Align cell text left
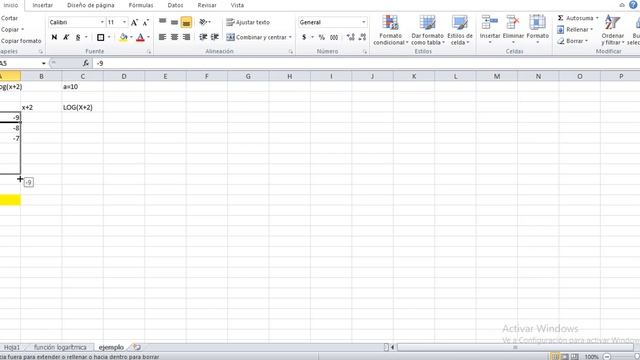 coord(162,37)
